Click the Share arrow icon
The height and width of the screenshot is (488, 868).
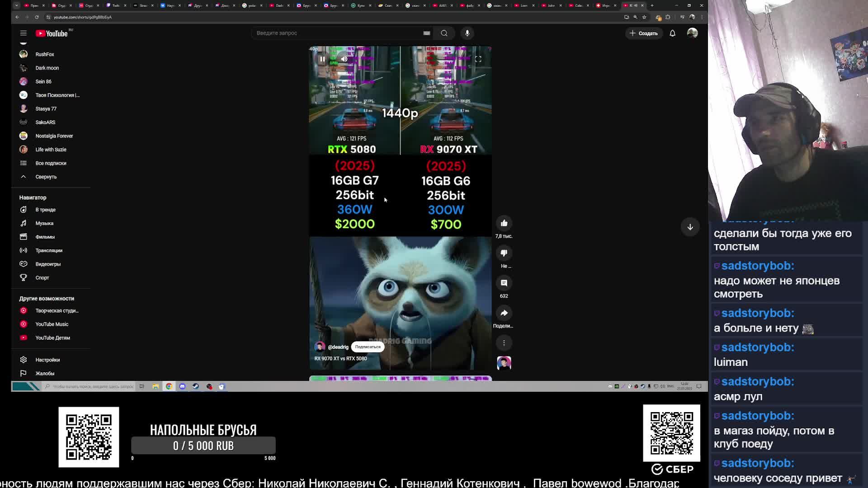point(504,313)
